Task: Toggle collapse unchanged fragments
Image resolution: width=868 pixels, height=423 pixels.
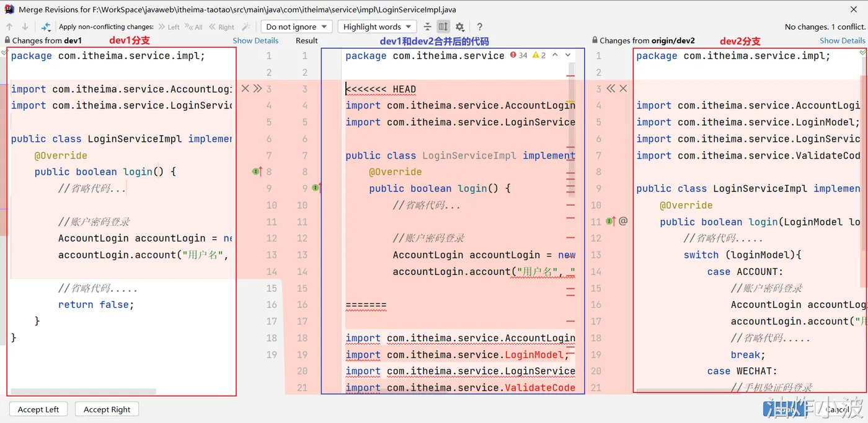Action: pyautogui.click(x=427, y=27)
